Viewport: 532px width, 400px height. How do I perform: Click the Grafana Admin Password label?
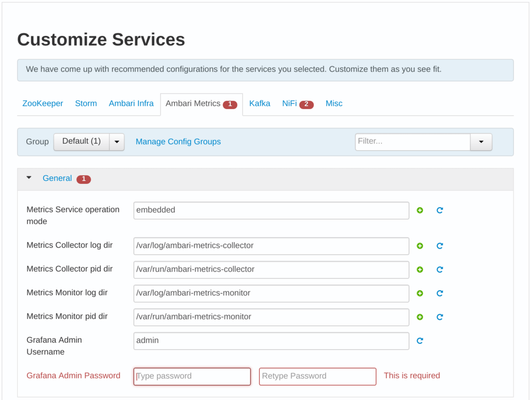pos(73,376)
